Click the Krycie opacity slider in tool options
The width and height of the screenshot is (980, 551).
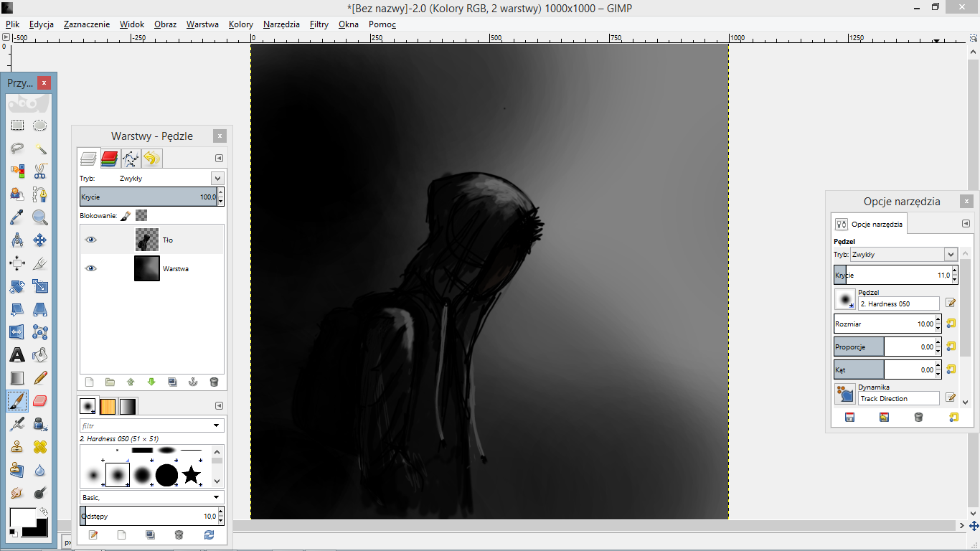coord(890,275)
